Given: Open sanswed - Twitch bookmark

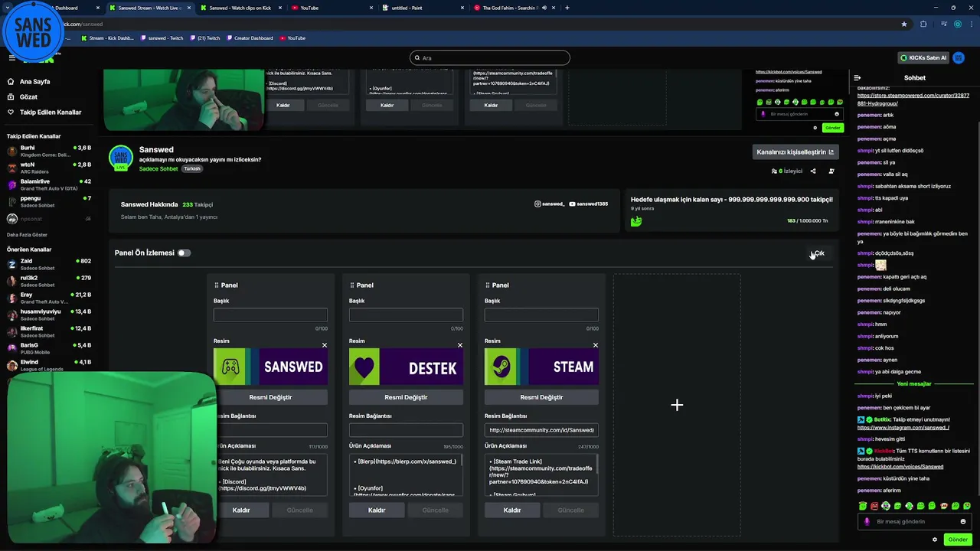Looking at the screenshot, I should point(162,38).
